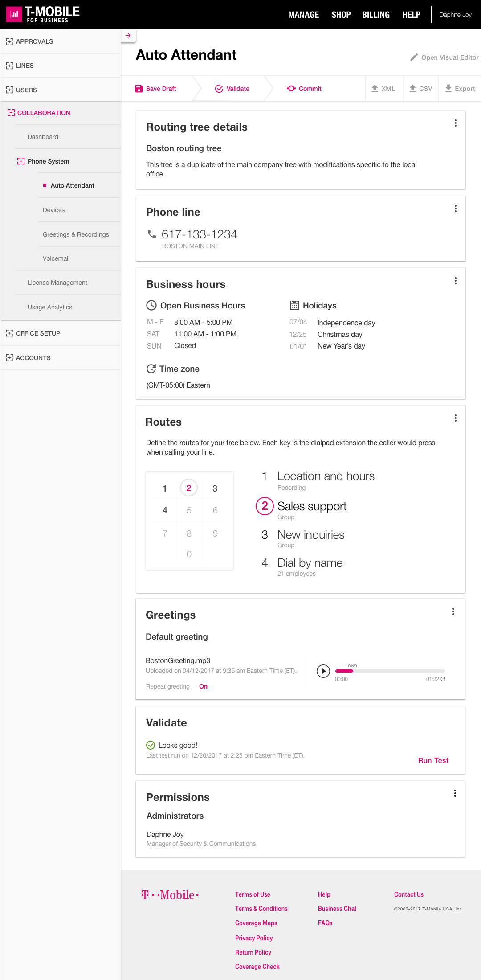Select the New inquiries route
This screenshot has width=481, height=980.
pos(311,535)
